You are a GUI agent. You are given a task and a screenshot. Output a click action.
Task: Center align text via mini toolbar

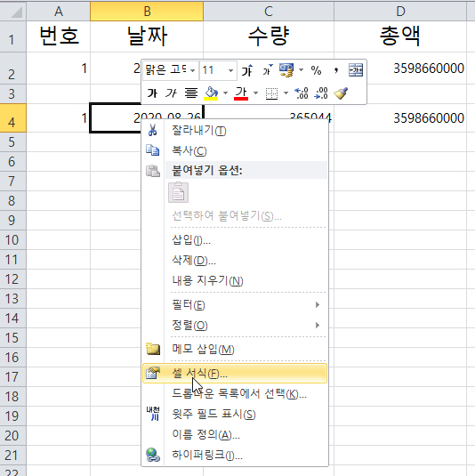(x=191, y=93)
